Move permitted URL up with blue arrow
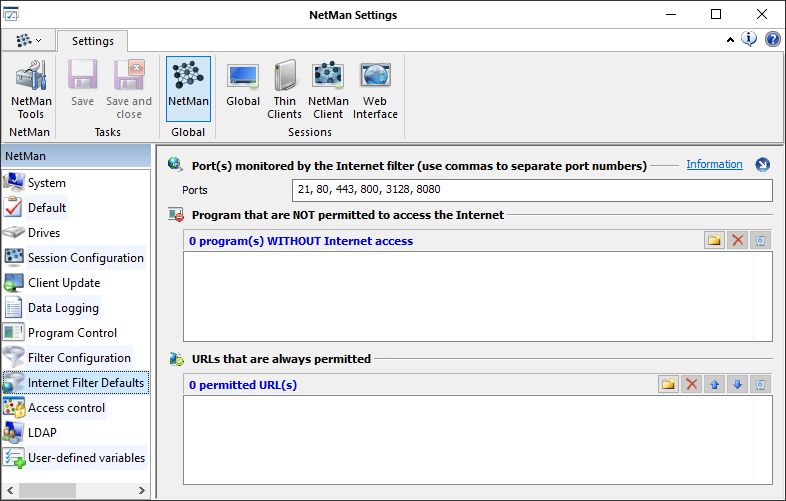786x501 pixels. 715,384
